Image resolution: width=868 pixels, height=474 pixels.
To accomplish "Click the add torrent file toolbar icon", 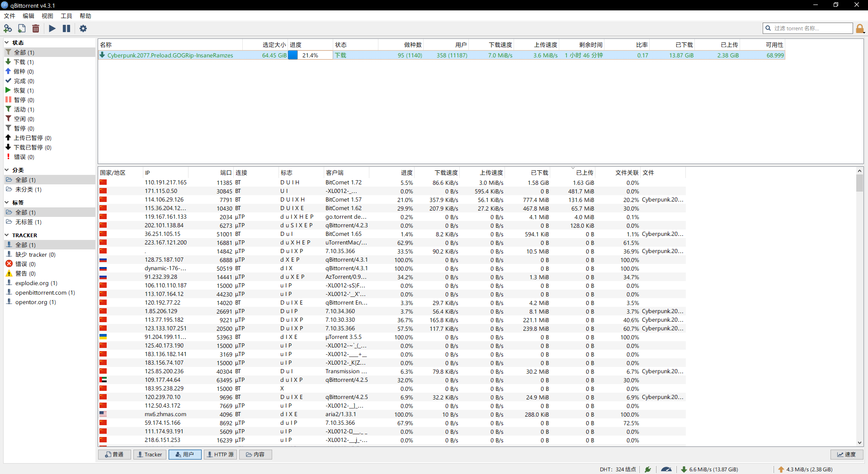I will tap(22, 28).
